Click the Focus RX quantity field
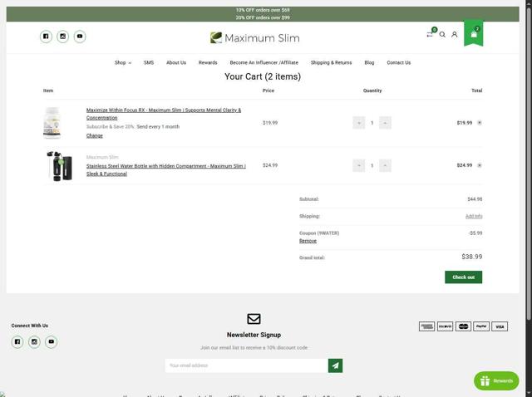The height and width of the screenshot is (397, 532). (x=372, y=123)
